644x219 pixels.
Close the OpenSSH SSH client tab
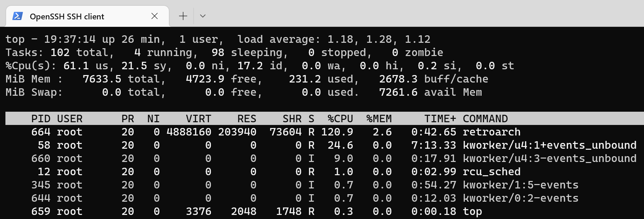coord(155,16)
